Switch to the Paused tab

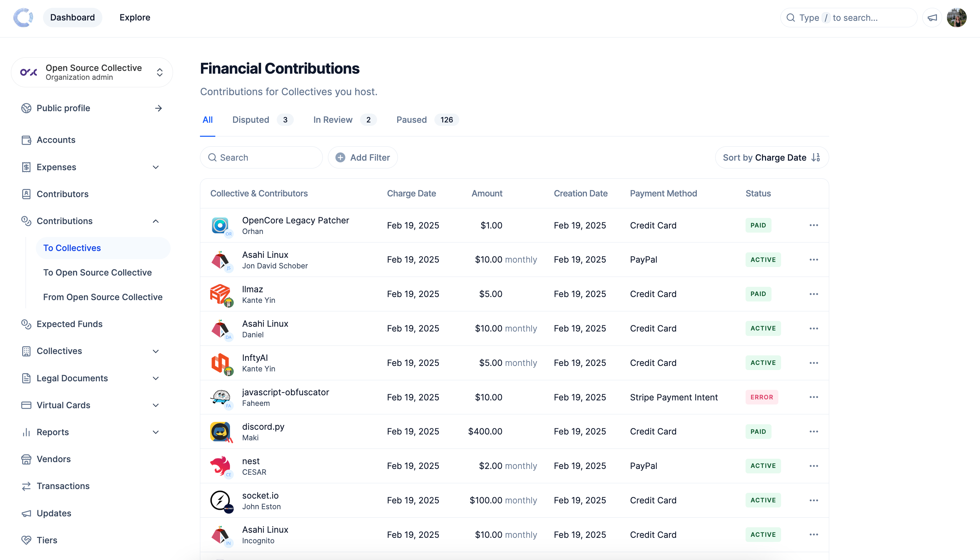[411, 120]
